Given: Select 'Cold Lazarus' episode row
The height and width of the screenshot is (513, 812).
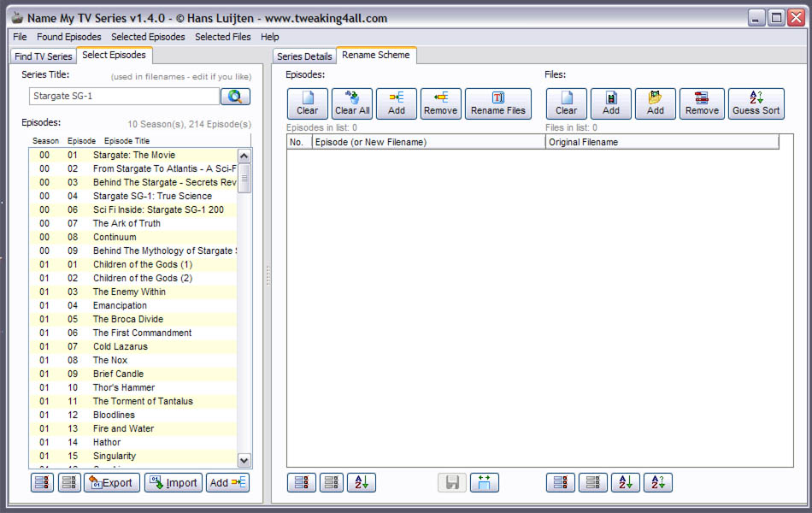Looking at the screenshot, I should point(133,346).
